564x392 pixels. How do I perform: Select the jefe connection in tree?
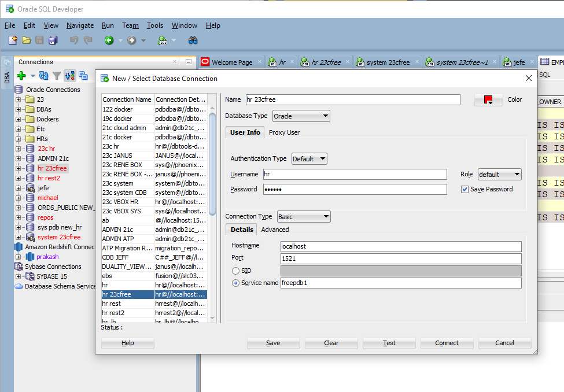[x=43, y=188]
